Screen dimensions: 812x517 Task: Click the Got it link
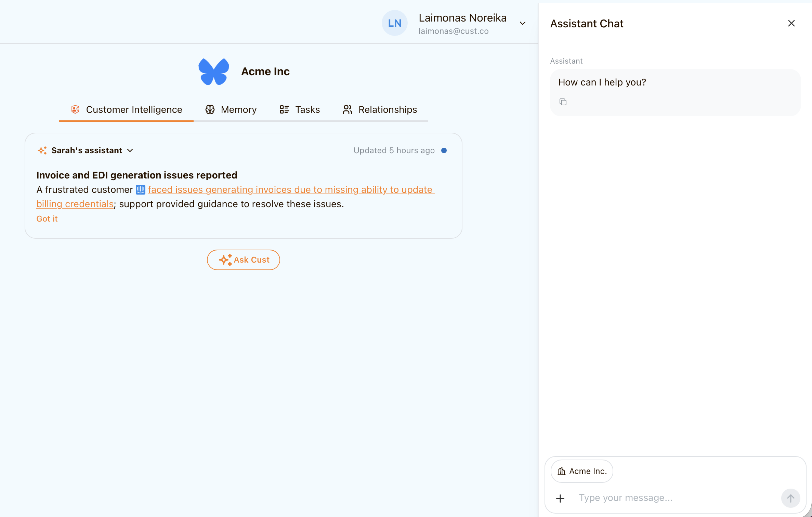tap(47, 219)
